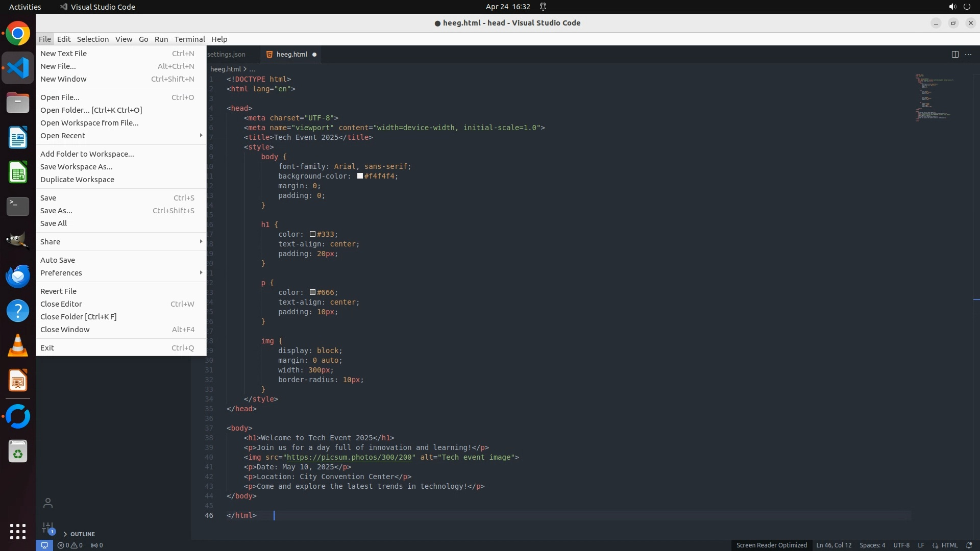Toggle Auto Save in the File menu

click(58, 260)
